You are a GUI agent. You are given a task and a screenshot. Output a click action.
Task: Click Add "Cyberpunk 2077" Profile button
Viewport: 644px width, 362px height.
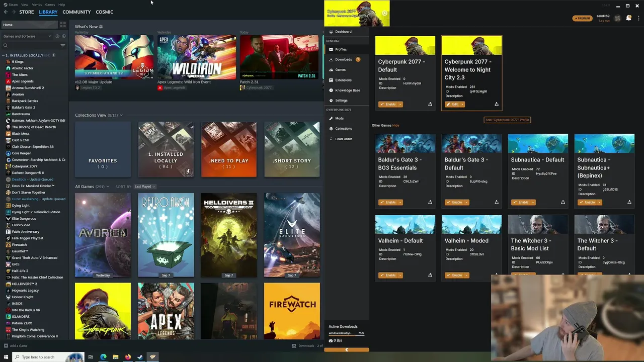[x=507, y=120]
